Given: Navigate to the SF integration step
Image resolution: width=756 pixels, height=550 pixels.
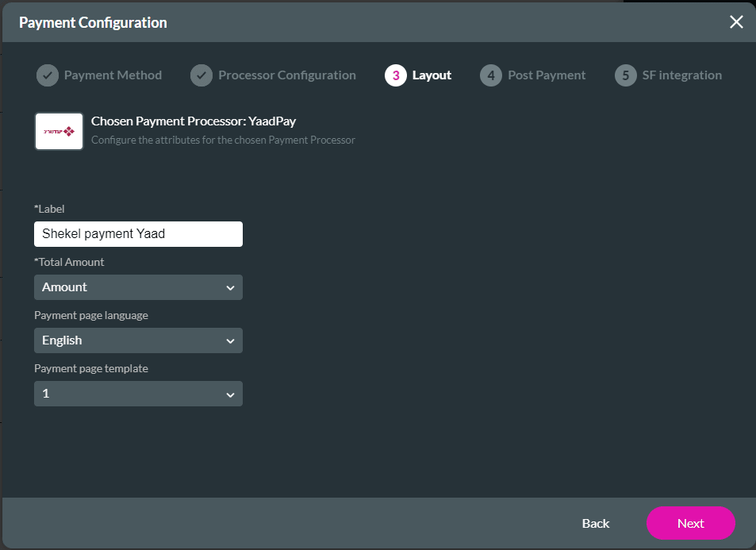Looking at the screenshot, I should 669,75.
